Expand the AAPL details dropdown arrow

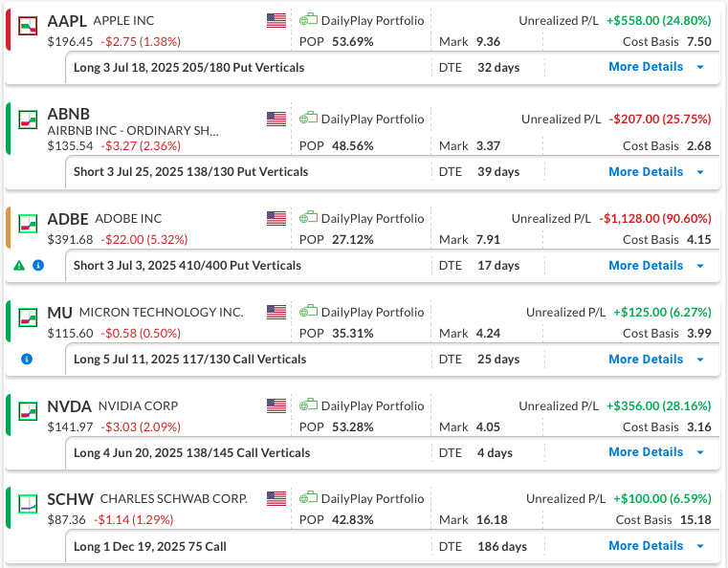pos(700,67)
